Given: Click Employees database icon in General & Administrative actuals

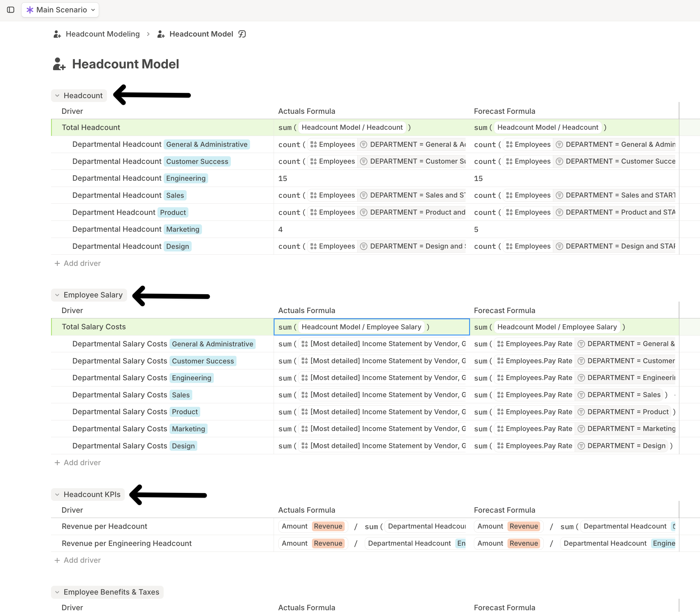Looking at the screenshot, I should coord(313,144).
